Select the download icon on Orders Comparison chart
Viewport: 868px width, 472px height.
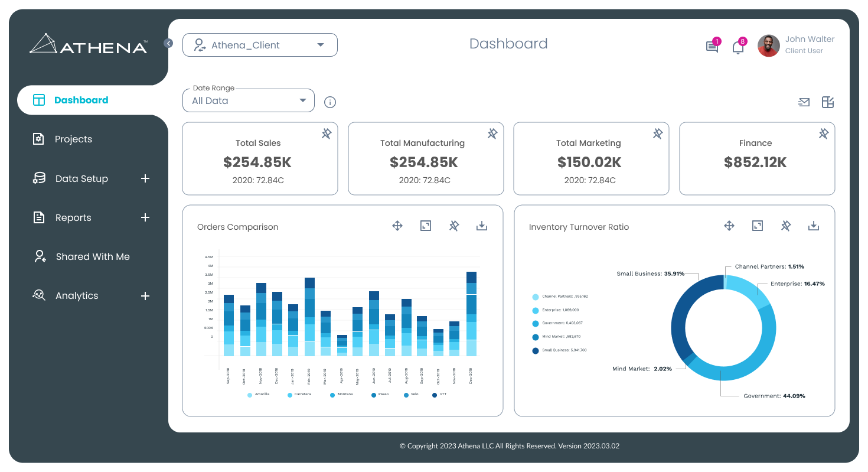(481, 226)
